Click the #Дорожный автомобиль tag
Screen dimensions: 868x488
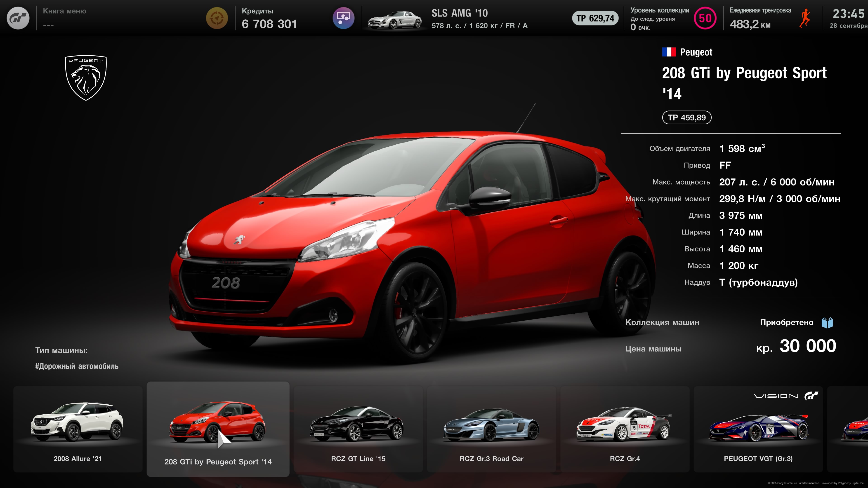pos(77,366)
